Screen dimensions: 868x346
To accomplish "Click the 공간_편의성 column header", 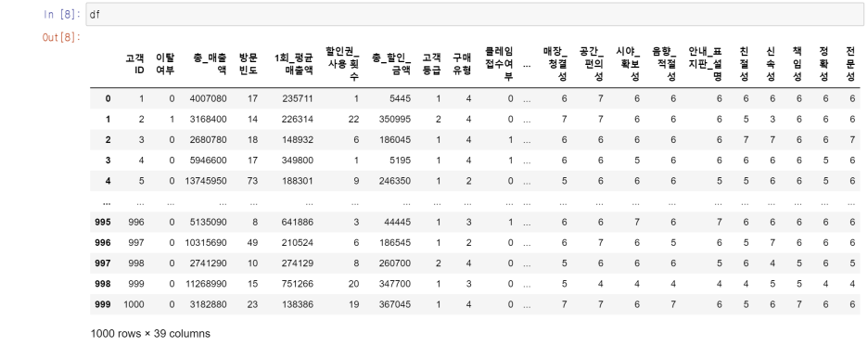I will point(592,65).
